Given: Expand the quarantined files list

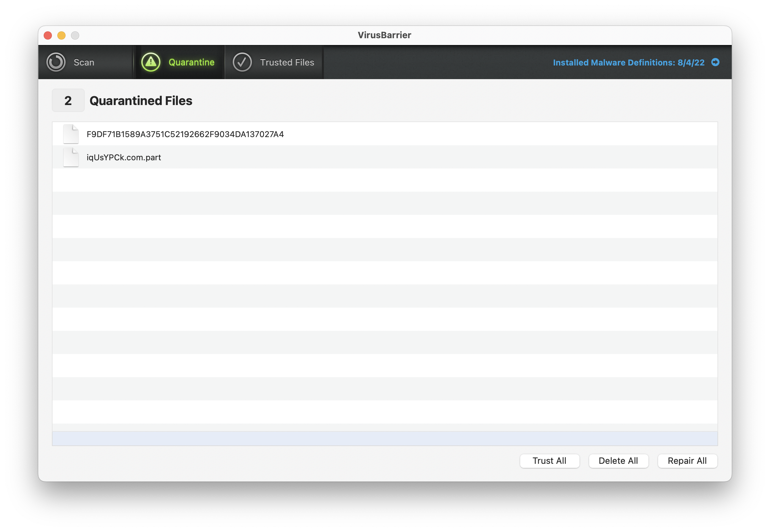Looking at the screenshot, I should click(x=67, y=100).
